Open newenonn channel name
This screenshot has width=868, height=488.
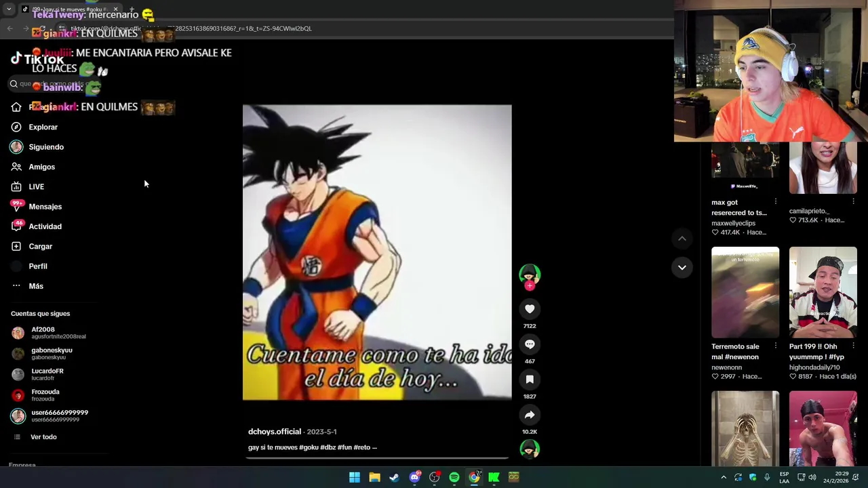click(726, 367)
